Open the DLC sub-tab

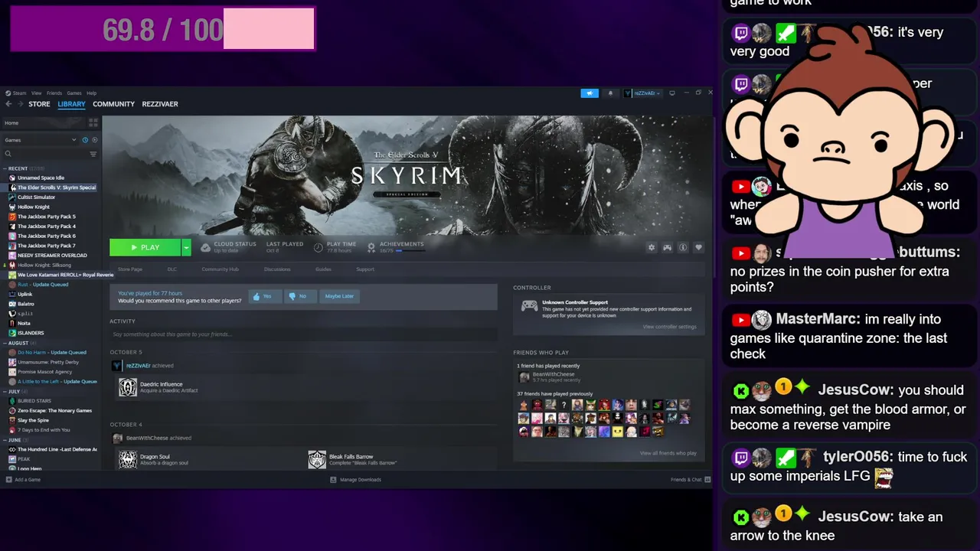click(x=172, y=269)
